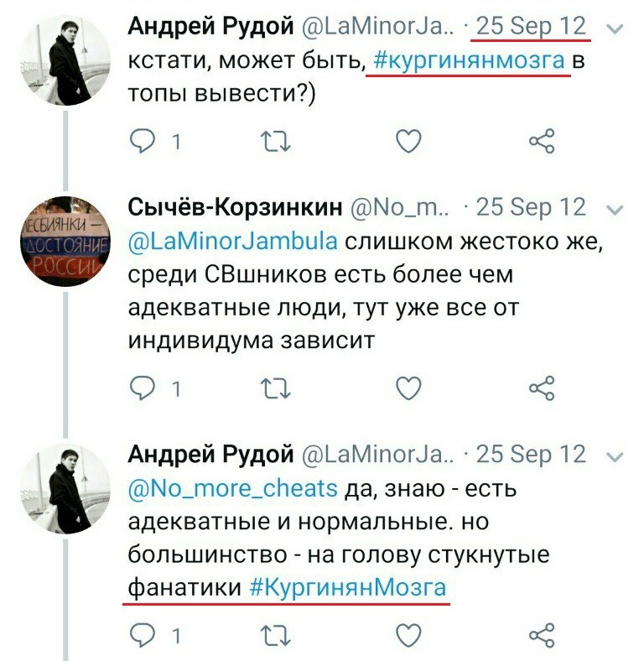This screenshot has height=661, width=644.
Task: Like the first tweet by Андрей Рудой
Action: 408,141
